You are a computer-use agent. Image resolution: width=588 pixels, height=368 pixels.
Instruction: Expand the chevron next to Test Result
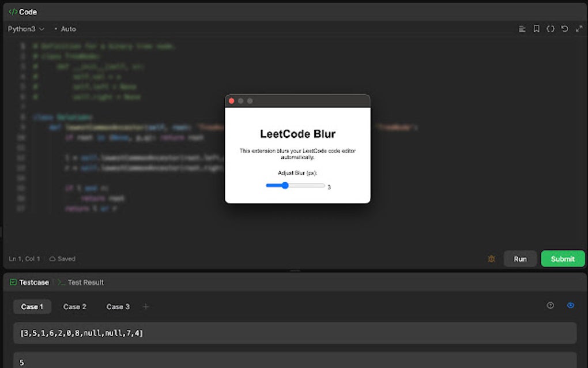point(59,282)
